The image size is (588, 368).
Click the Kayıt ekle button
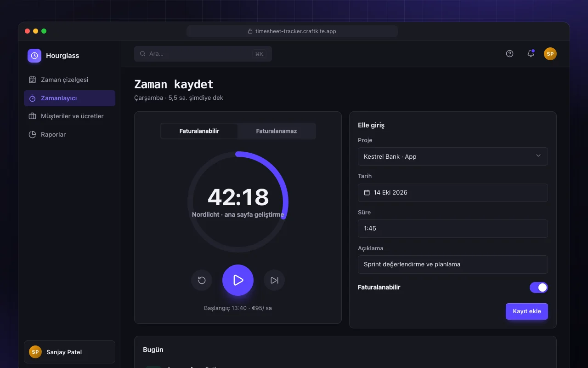[527, 311]
